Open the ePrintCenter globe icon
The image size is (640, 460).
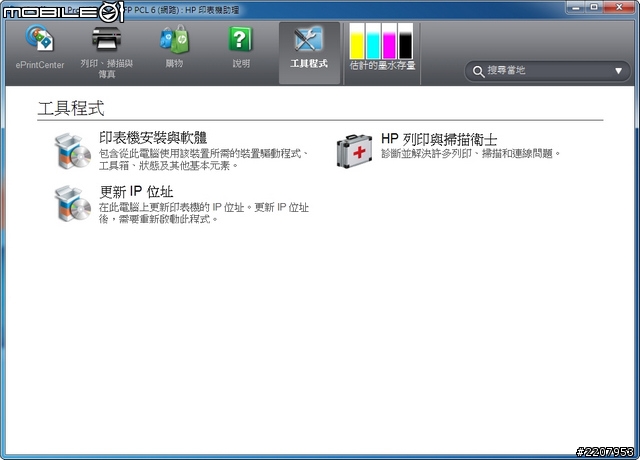(x=40, y=38)
